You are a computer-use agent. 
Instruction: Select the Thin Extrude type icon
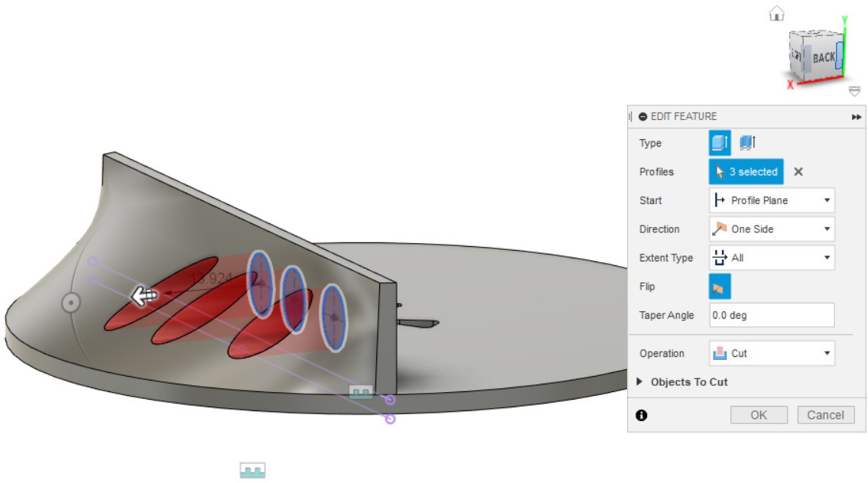coord(747,143)
